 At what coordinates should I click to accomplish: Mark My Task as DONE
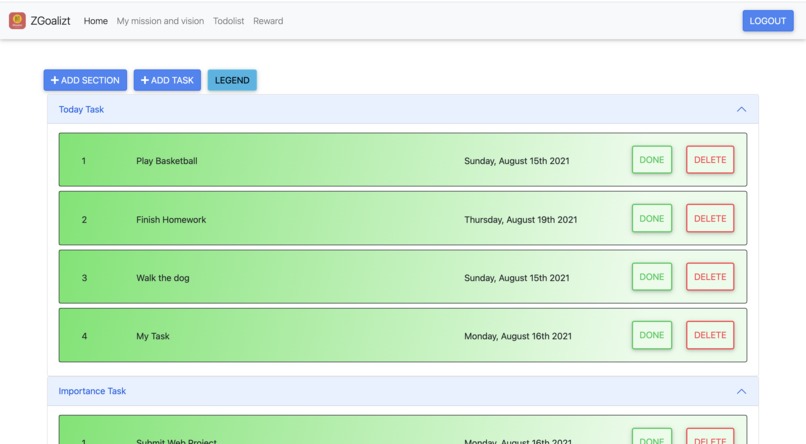tap(652, 335)
